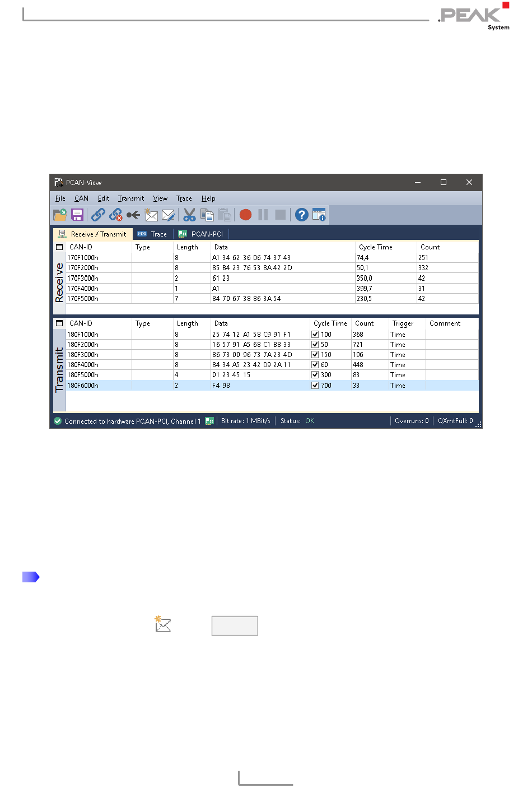Switch to the PCAN-PCI tab
Screen dimensions: 532x797
click(201, 234)
